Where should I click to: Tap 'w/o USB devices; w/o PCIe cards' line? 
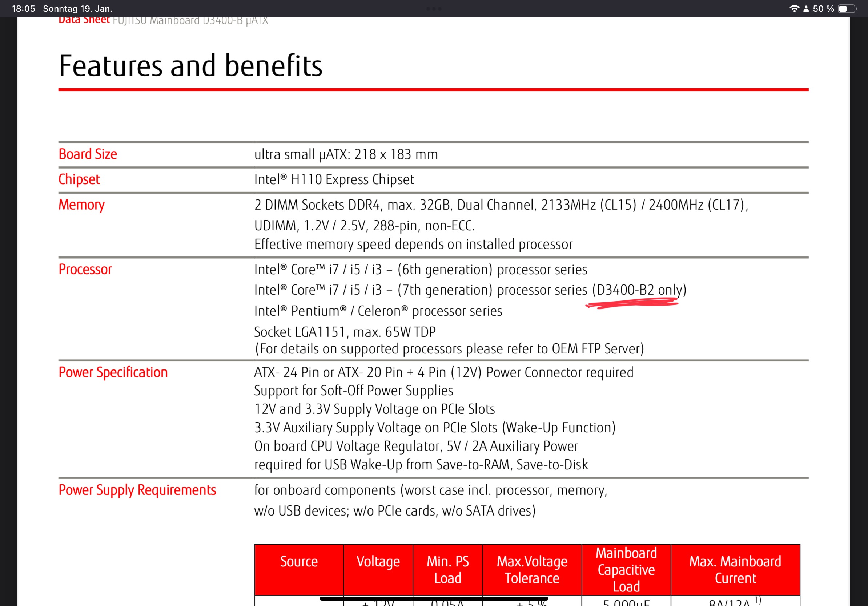tap(395, 511)
